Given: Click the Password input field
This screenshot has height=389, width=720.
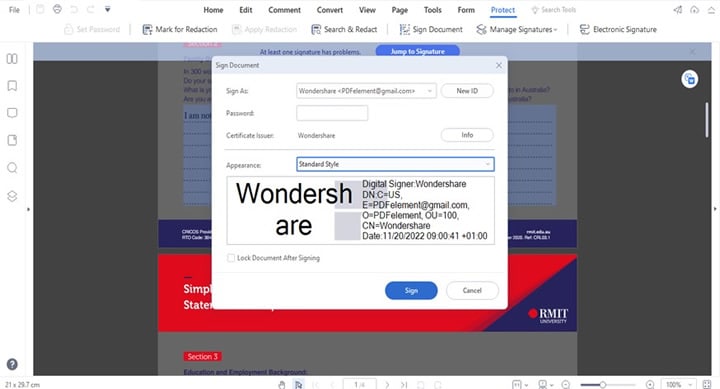Looking at the screenshot, I should 332,113.
